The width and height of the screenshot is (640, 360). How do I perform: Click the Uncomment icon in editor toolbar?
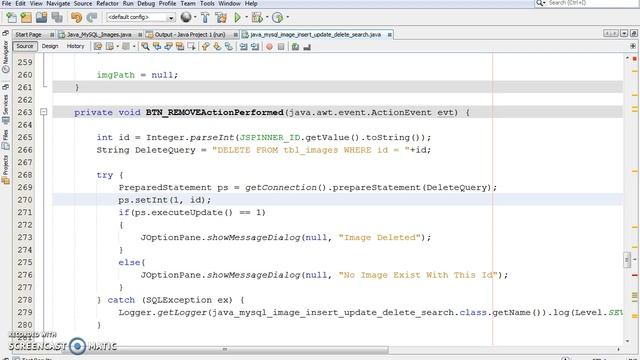[x=307, y=47]
